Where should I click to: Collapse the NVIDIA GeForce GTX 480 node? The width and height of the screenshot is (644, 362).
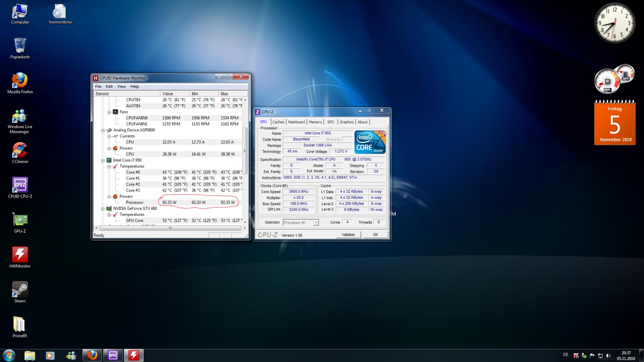(103, 209)
